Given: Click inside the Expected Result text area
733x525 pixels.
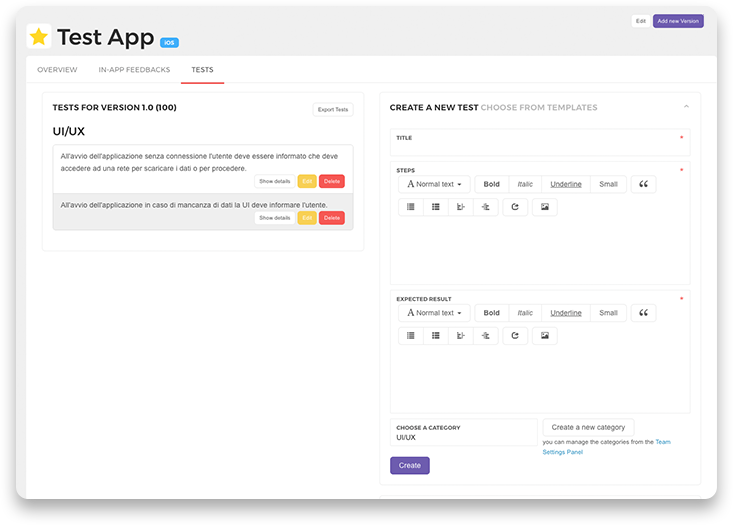Looking at the screenshot, I should [x=540, y=379].
